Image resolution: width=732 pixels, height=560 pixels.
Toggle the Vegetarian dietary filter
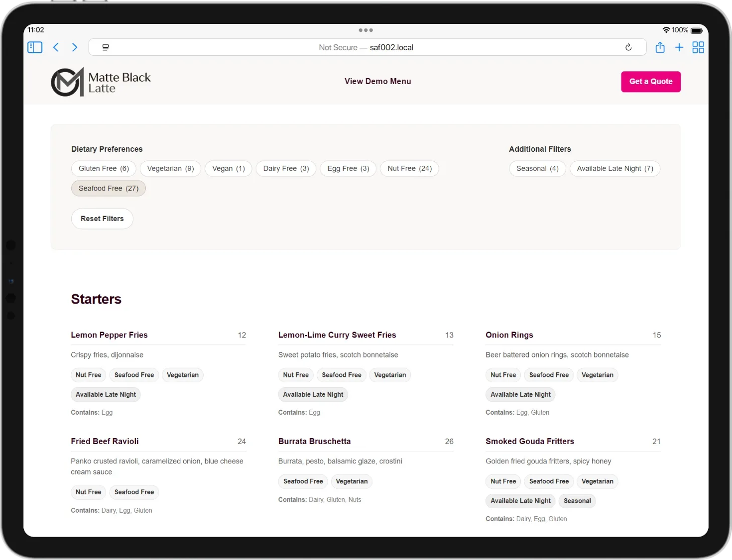(x=170, y=169)
